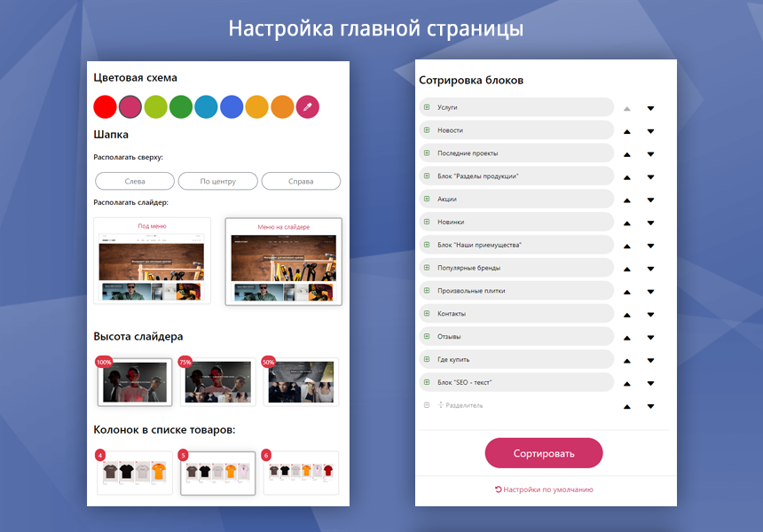Viewport: 763px width, 532px height.
Task: Select "По центру" header placement
Action: [x=217, y=181]
